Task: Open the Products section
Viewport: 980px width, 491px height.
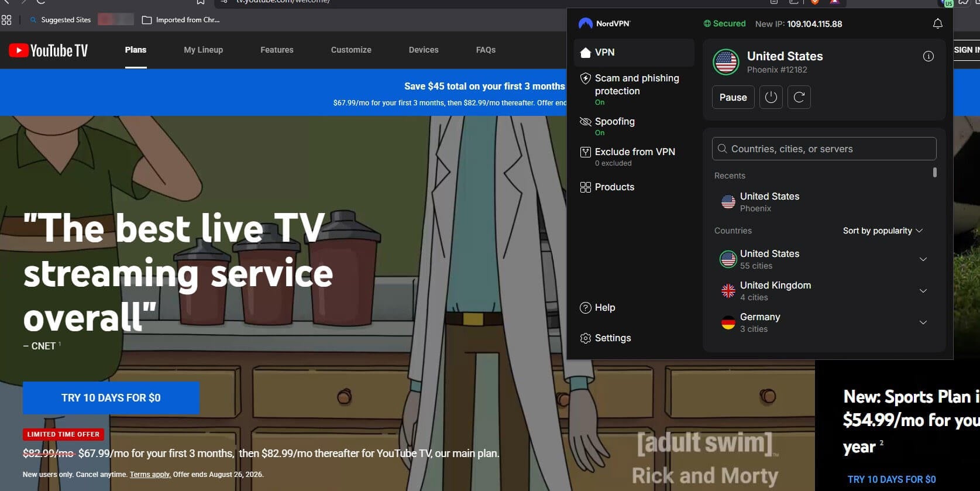Action: (634, 187)
